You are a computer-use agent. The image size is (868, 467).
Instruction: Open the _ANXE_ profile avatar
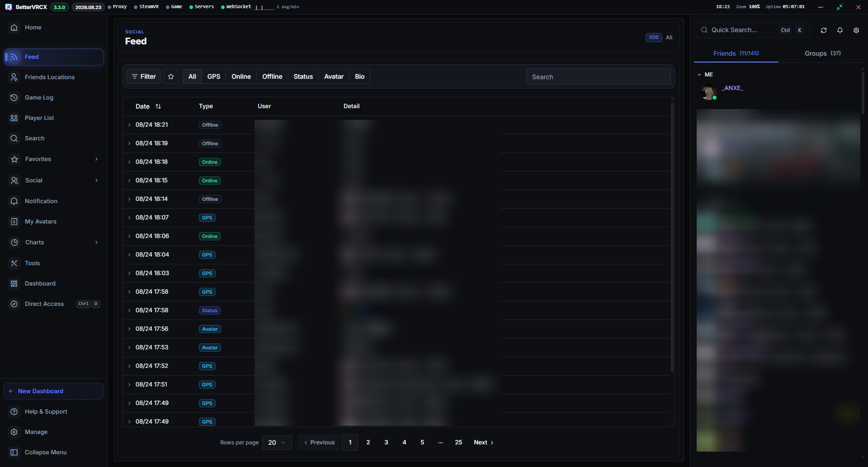708,92
